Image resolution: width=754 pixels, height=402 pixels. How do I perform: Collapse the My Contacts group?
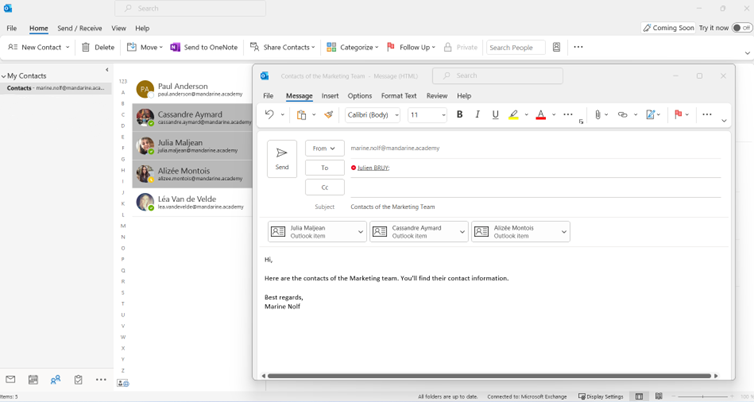coord(4,76)
